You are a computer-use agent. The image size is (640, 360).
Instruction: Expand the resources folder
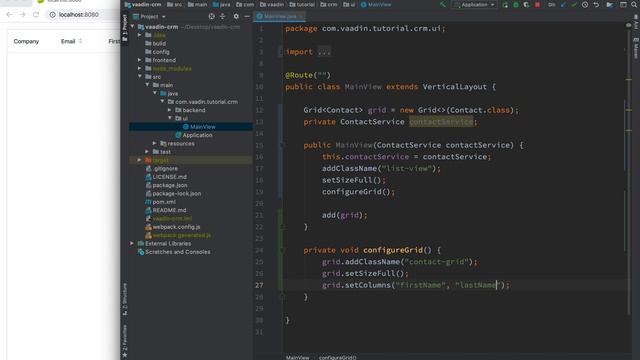(154, 143)
